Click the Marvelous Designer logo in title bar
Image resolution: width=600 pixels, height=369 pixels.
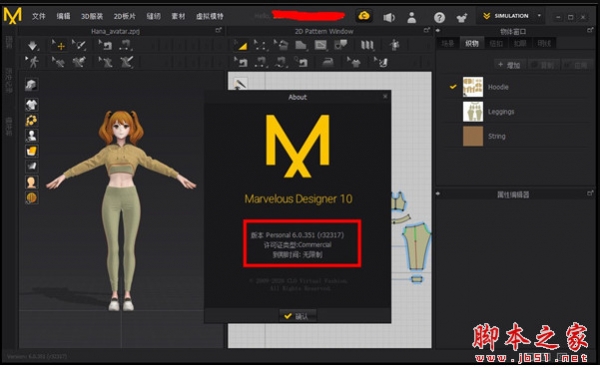click(13, 16)
